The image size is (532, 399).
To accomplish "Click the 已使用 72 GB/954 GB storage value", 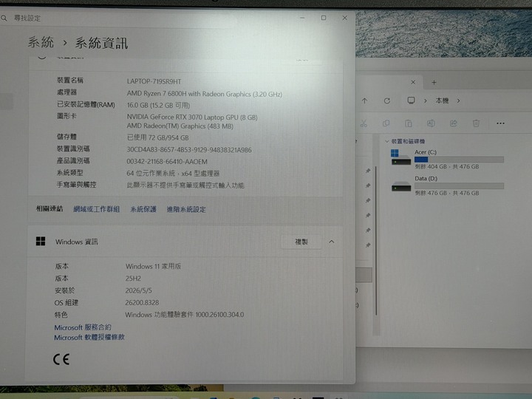I will coord(158,137).
